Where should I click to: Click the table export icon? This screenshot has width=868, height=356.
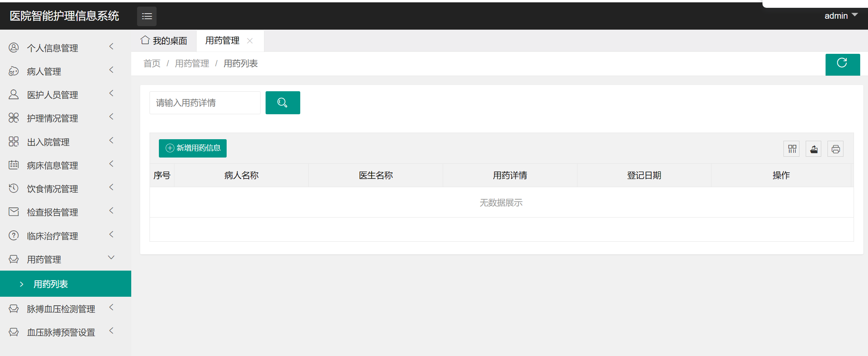[x=813, y=149]
